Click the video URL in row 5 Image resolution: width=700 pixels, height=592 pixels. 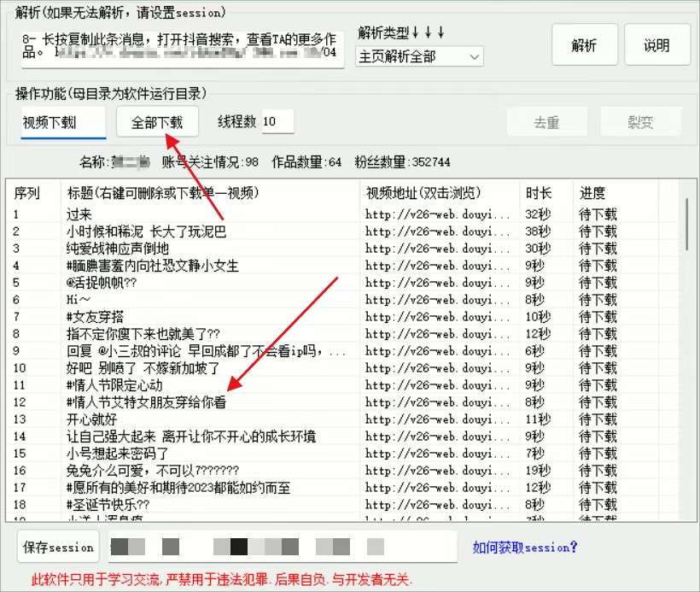[x=437, y=283]
